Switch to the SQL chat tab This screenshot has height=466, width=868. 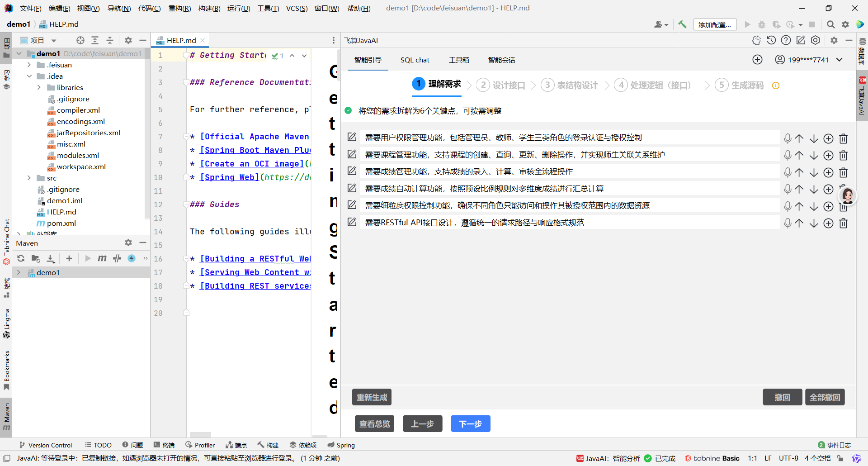pyautogui.click(x=415, y=60)
